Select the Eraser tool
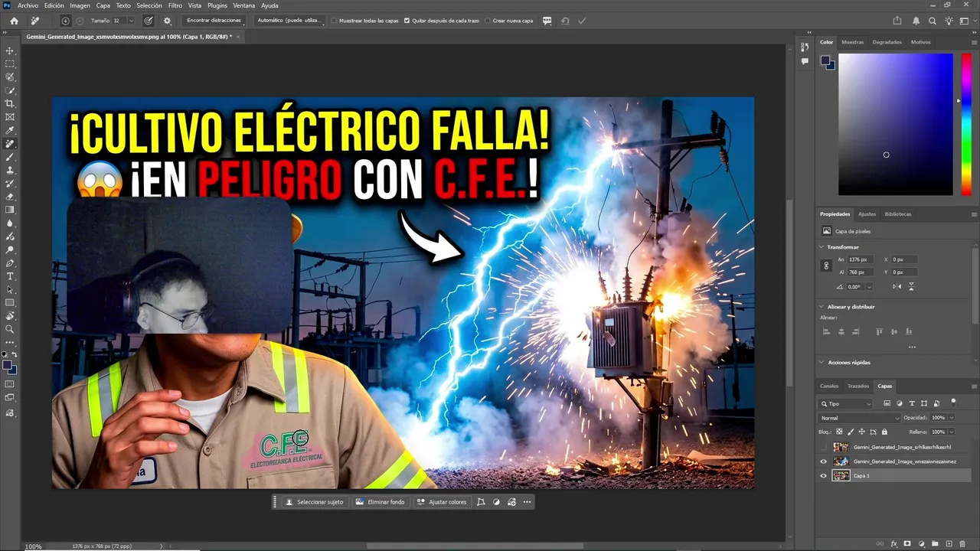This screenshot has width=980, height=551. click(x=10, y=197)
